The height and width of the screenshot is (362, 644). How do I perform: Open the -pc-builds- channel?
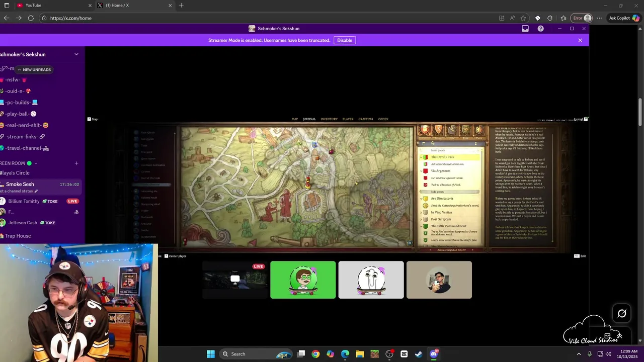(19, 103)
